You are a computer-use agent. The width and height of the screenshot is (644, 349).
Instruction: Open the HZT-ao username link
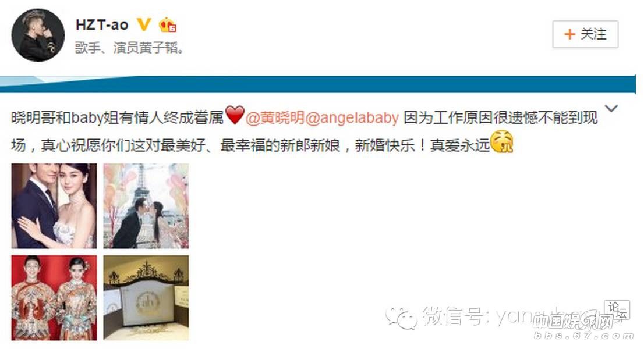[x=102, y=25]
